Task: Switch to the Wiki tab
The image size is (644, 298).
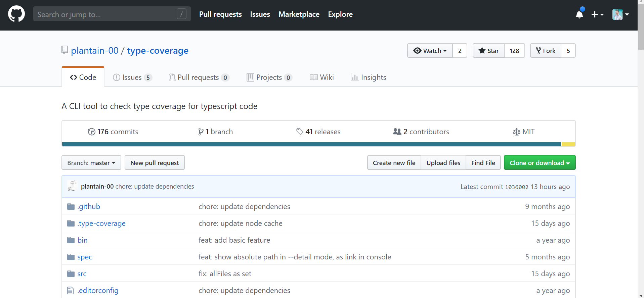Action: tap(322, 77)
